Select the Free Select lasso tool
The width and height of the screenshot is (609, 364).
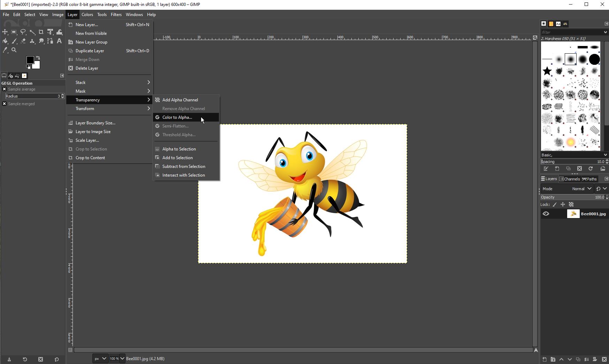(23, 32)
